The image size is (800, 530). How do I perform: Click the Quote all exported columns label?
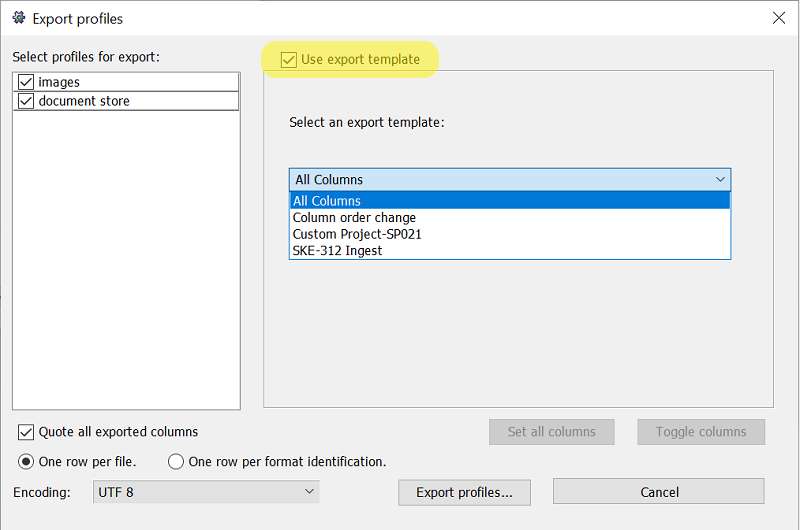(x=118, y=432)
